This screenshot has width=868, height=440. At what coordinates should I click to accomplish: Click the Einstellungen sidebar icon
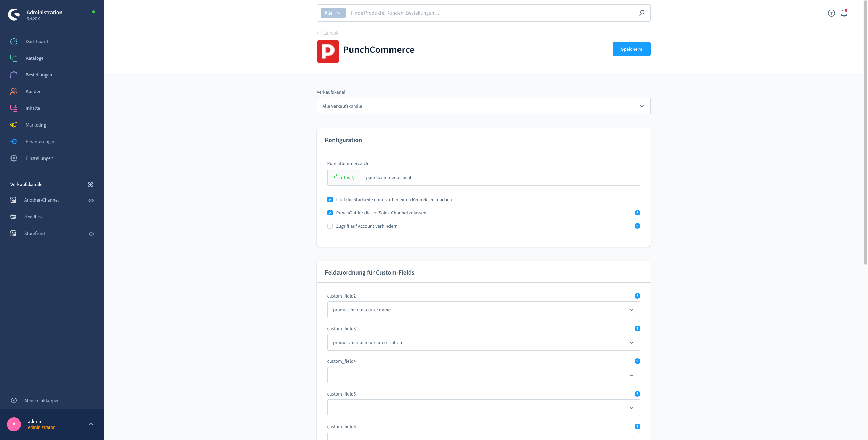click(x=14, y=158)
